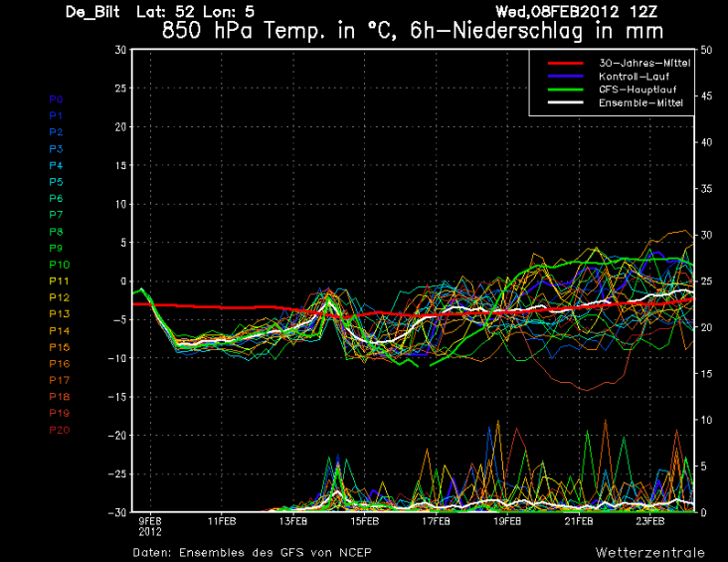
Task: Click the 21FEB axis label
Action: pyautogui.click(x=579, y=521)
